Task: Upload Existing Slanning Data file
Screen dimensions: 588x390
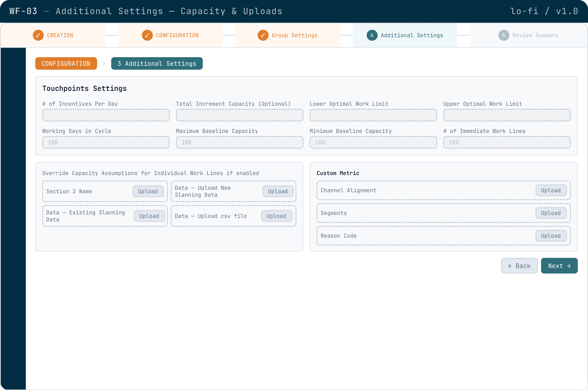Action: pos(149,216)
